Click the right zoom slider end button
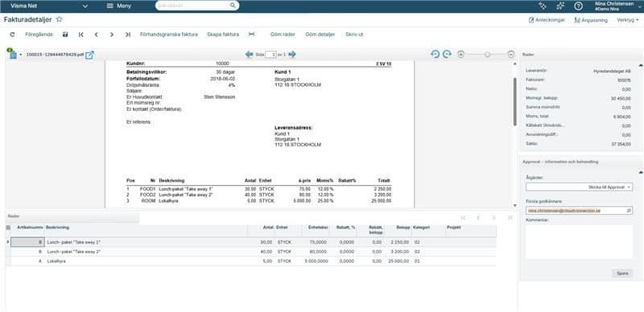This screenshot has width=644, height=312. coord(511,54)
